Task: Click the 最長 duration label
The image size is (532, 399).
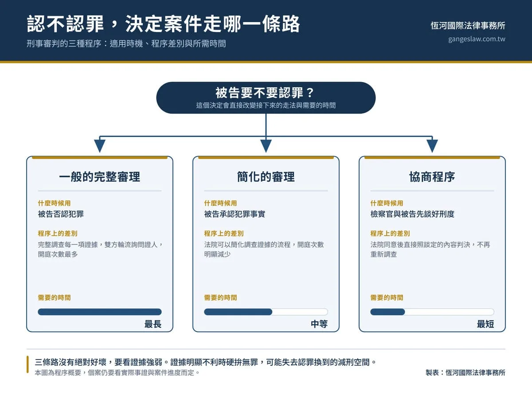Action: point(153,324)
